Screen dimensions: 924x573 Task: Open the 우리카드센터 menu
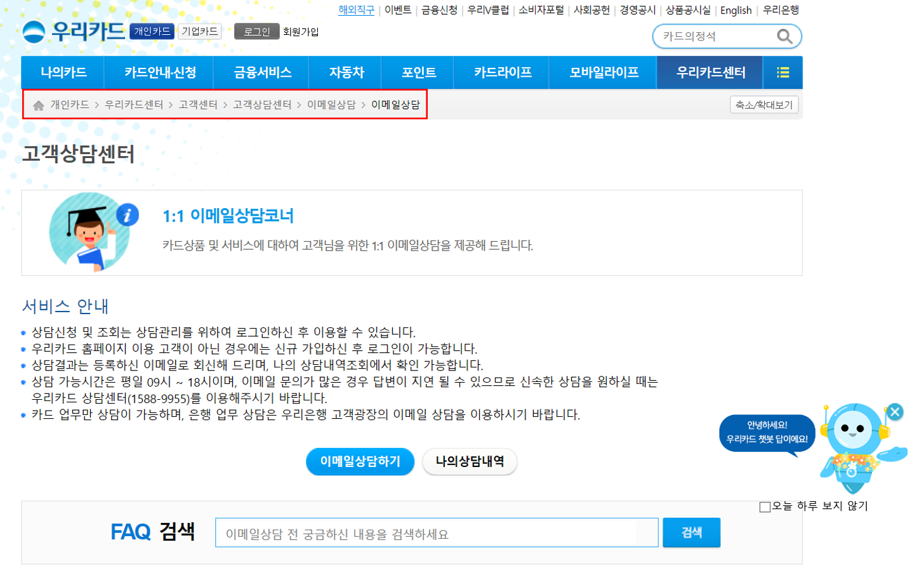pyautogui.click(x=711, y=72)
